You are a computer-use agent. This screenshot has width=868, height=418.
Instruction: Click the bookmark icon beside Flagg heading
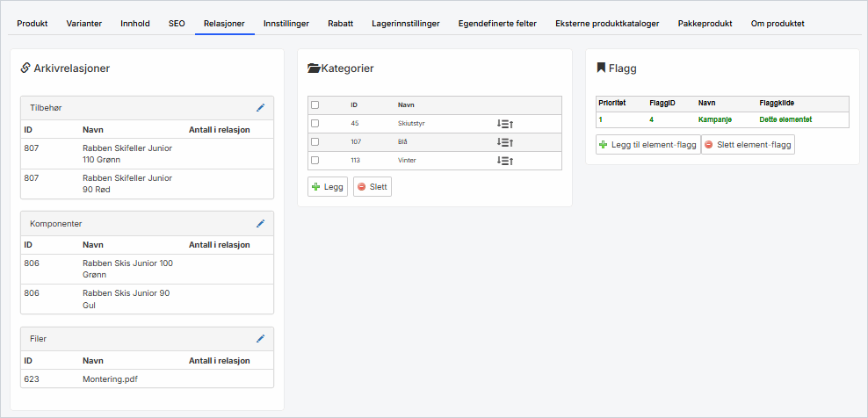(601, 68)
